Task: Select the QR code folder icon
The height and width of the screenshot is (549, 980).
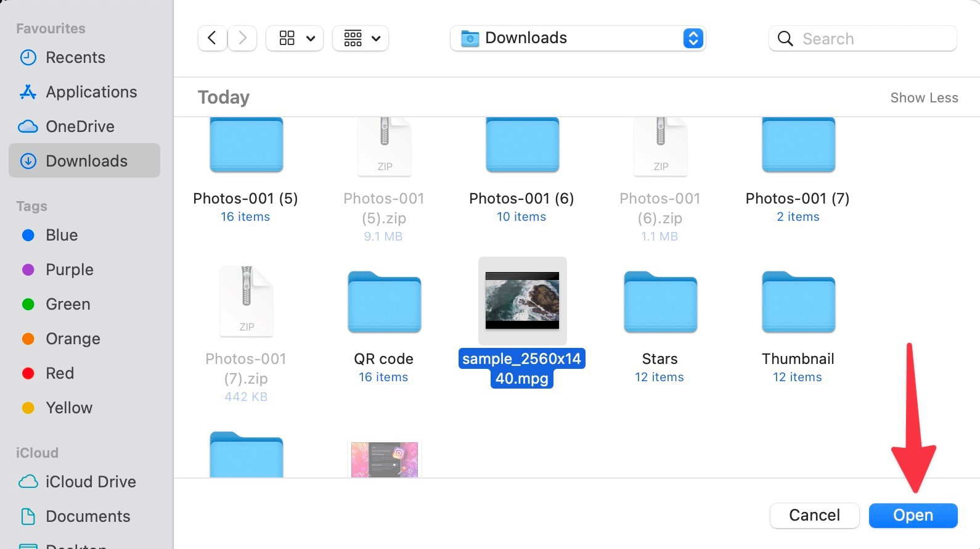Action: tap(384, 302)
